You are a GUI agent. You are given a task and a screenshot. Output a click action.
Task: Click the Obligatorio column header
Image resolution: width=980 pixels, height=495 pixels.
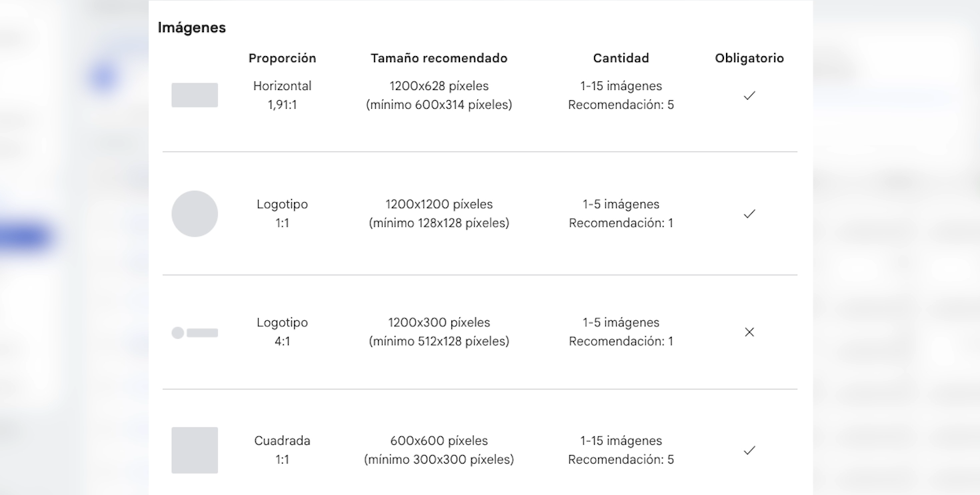pos(749,58)
